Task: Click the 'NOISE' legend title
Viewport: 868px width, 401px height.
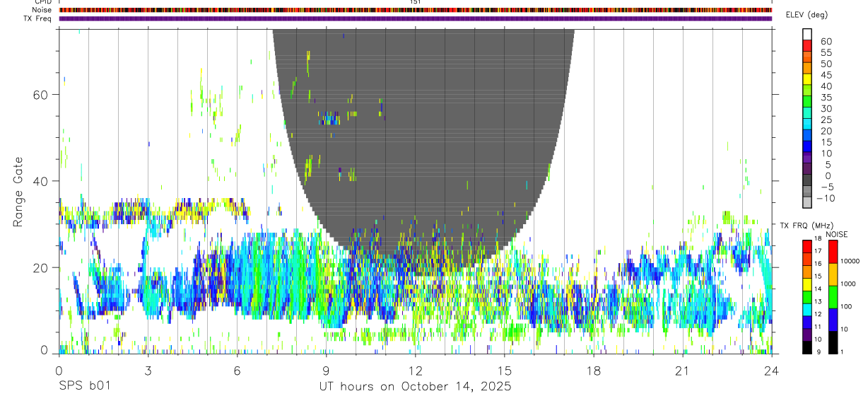Action: coord(836,234)
